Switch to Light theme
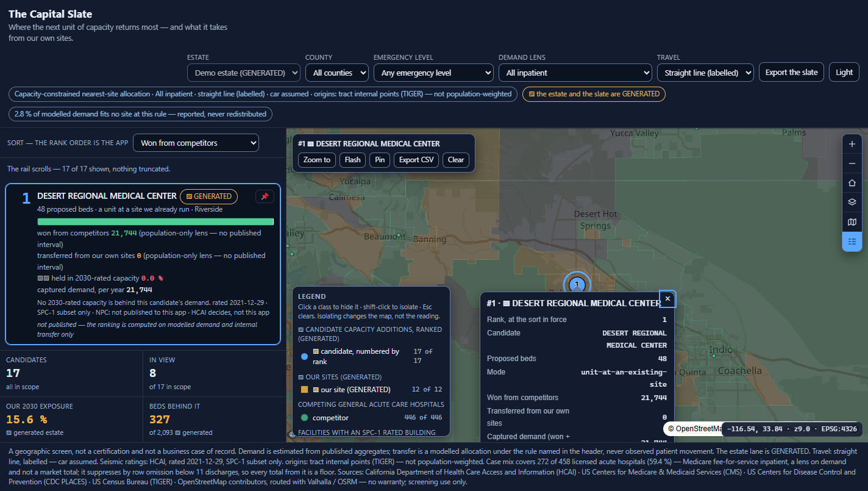Viewport: 868px width, 491px height. point(844,72)
